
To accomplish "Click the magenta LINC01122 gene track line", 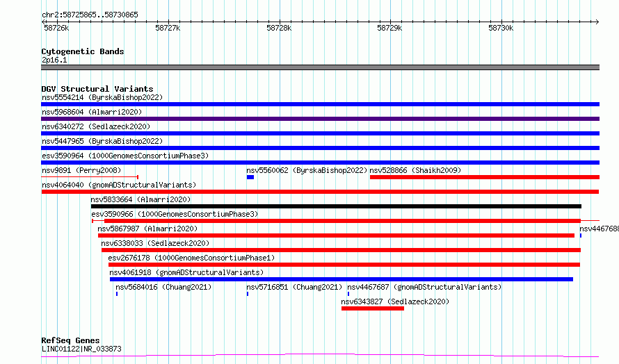I will 320,356.
